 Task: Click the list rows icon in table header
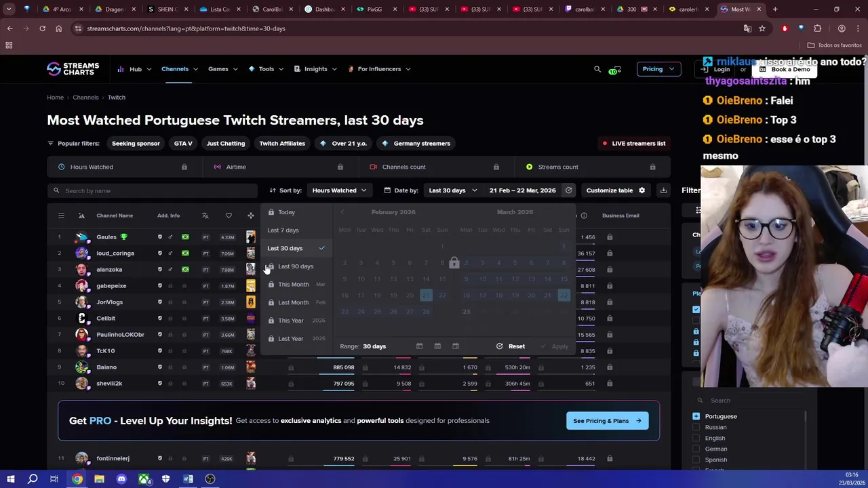61,216
